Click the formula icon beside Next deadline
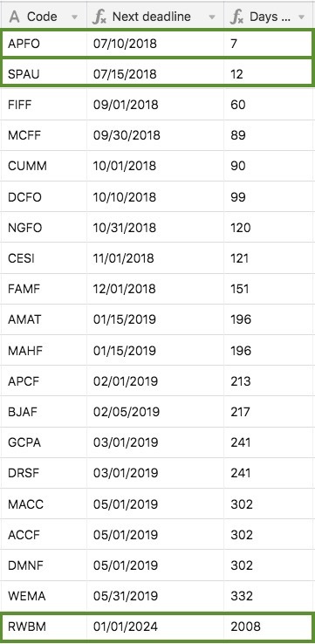Screen dimensions: 315x644 tap(99, 17)
